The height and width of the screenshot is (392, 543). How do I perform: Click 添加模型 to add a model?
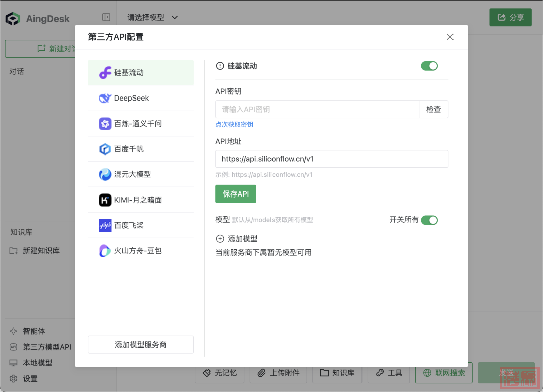[237, 239]
